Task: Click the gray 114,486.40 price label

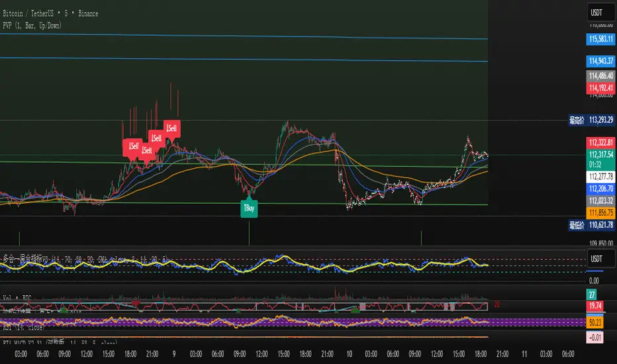Action: (600, 75)
